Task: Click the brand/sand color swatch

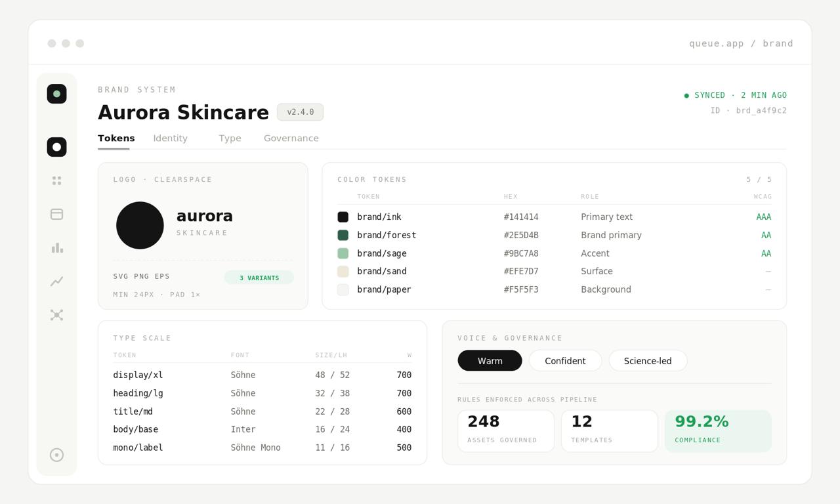Action: coord(343,271)
